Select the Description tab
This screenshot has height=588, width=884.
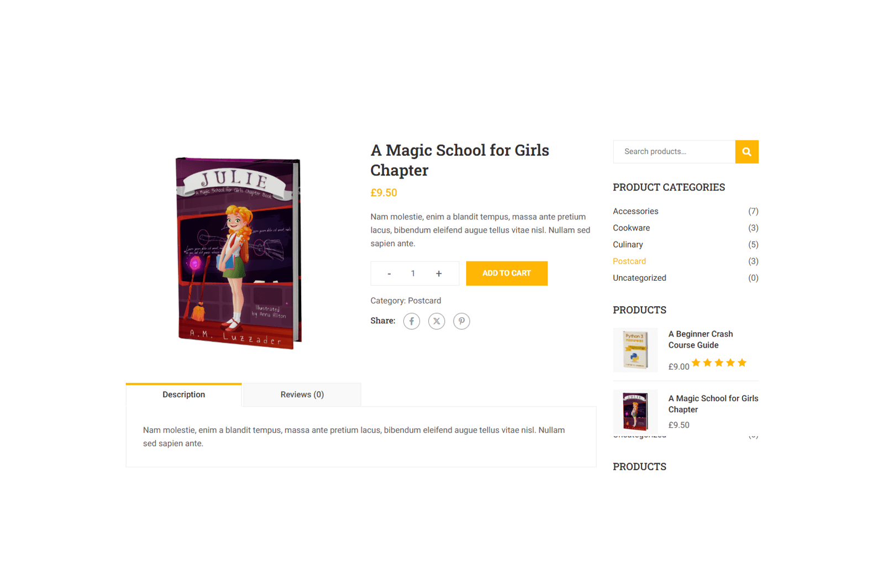coord(184,395)
